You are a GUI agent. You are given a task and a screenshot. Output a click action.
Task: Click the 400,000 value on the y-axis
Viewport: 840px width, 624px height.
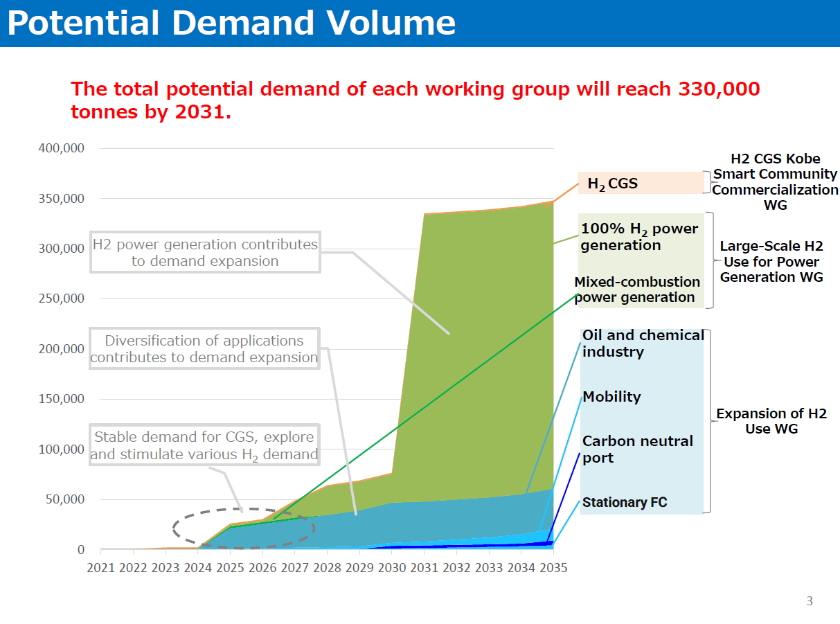[62, 148]
